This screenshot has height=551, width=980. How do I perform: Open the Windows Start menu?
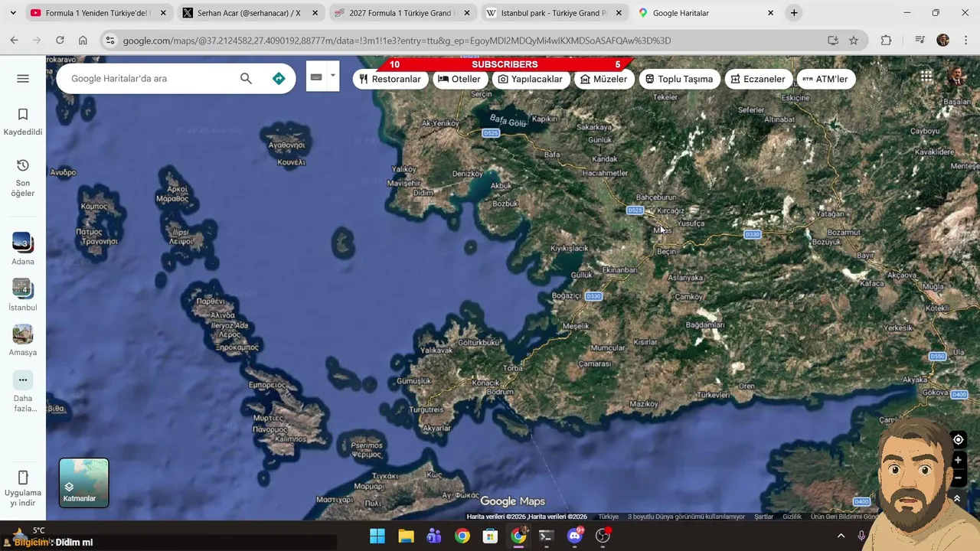(x=377, y=536)
